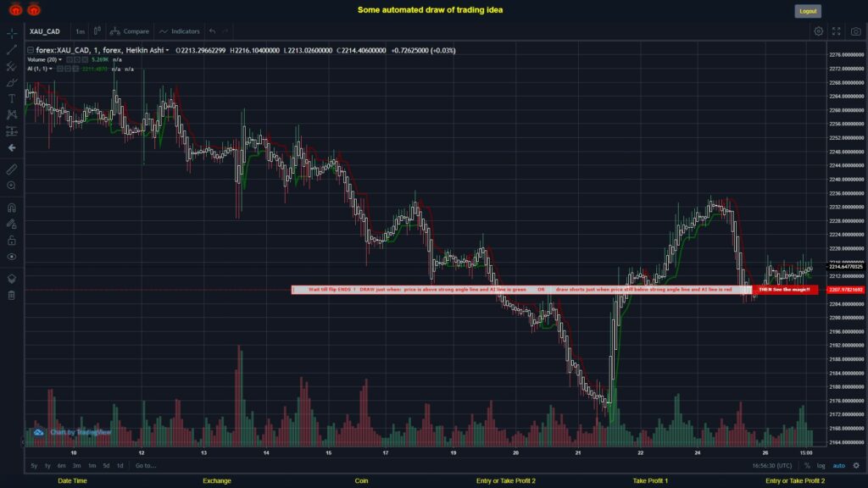Toggle auto scale mode

(x=838, y=466)
